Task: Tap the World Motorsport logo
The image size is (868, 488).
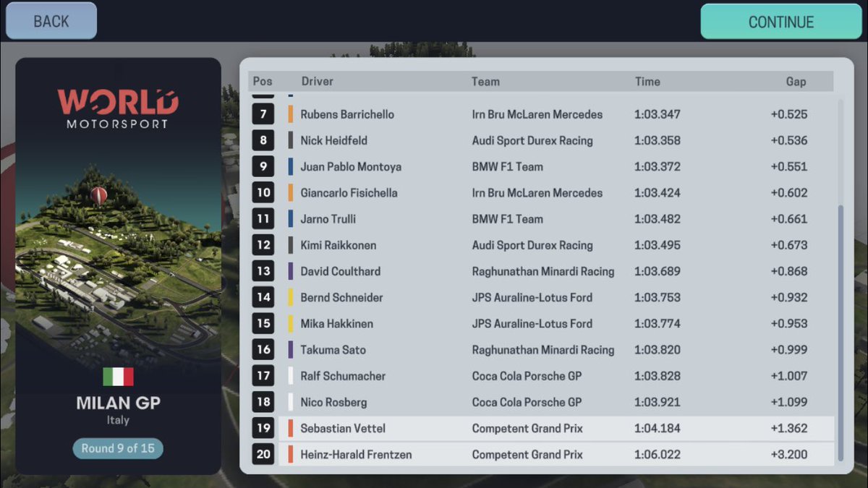Action: pos(118,108)
